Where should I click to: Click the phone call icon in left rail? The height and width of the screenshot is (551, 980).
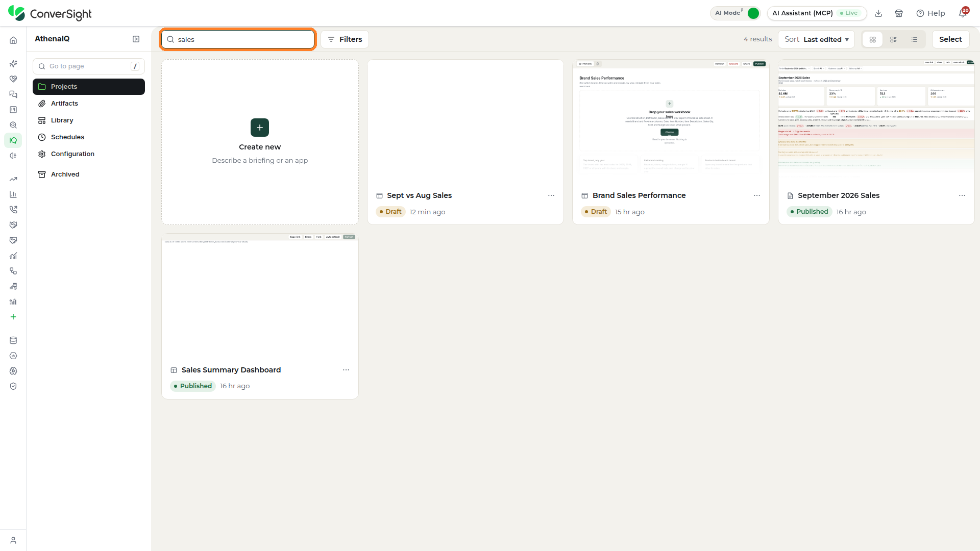(x=13, y=210)
